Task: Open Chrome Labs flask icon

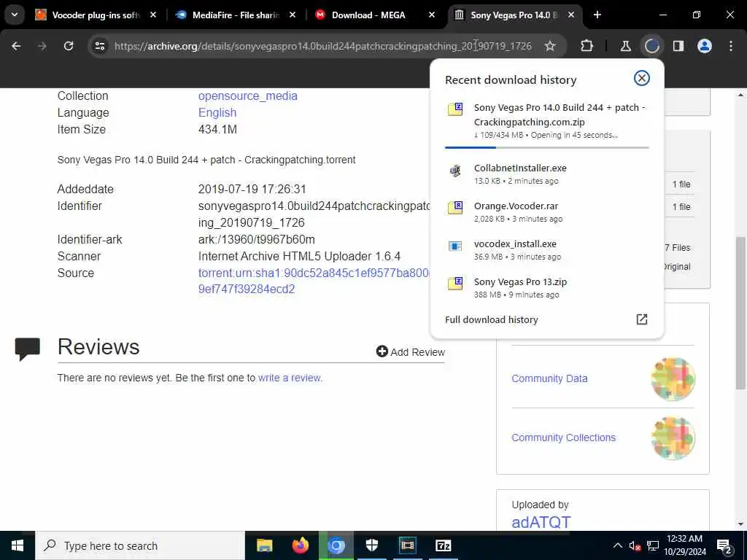Action: (625, 46)
